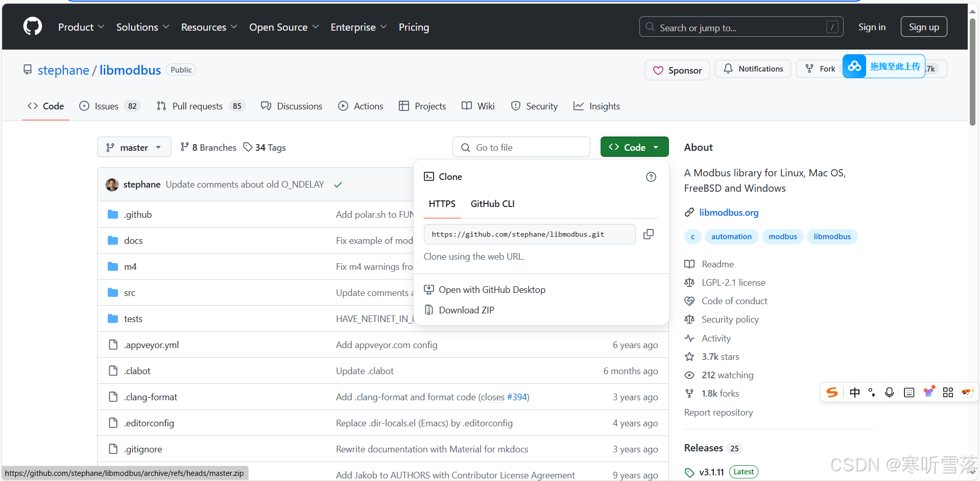Click the .clabot file icon
The image size is (980, 481).
[x=113, y=371]
